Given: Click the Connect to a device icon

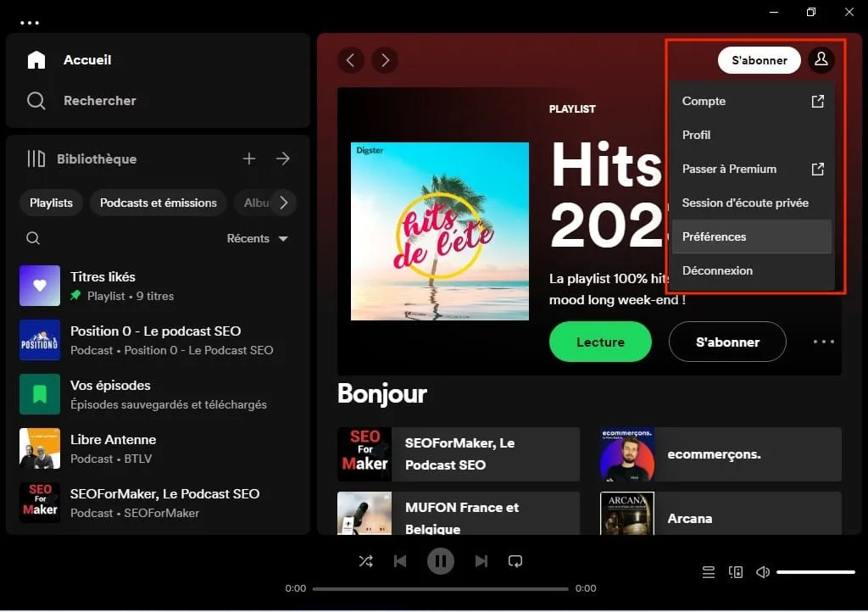Looking at the screenshot, I should pyautogui.click(x=735, y=572).
